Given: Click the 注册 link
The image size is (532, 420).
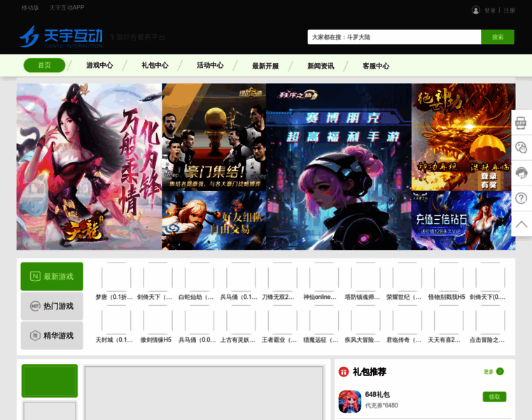Looking at the screenshot, I should pyautogui.click(x=509, y=10).
